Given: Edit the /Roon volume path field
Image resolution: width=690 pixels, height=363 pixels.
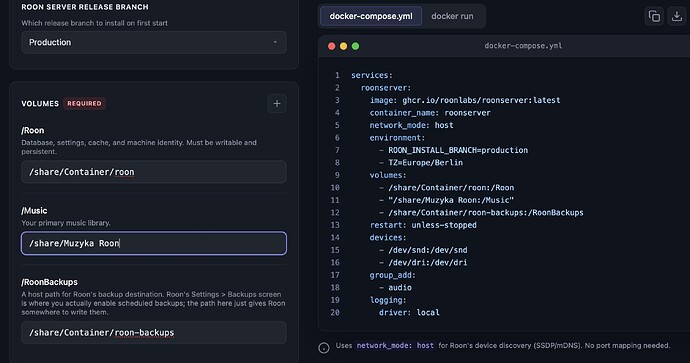Looking at the screenshot, I should tap(154, 172).
